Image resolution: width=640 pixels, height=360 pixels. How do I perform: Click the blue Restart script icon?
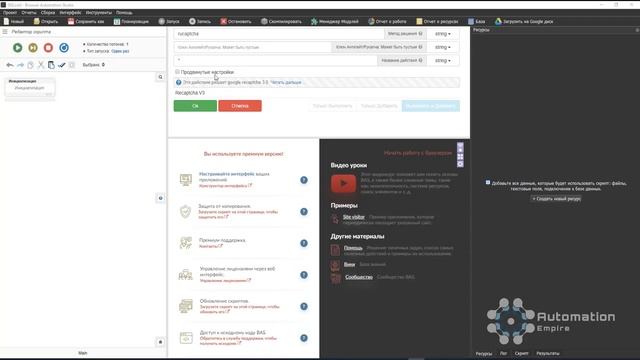(x=64, y=48)
